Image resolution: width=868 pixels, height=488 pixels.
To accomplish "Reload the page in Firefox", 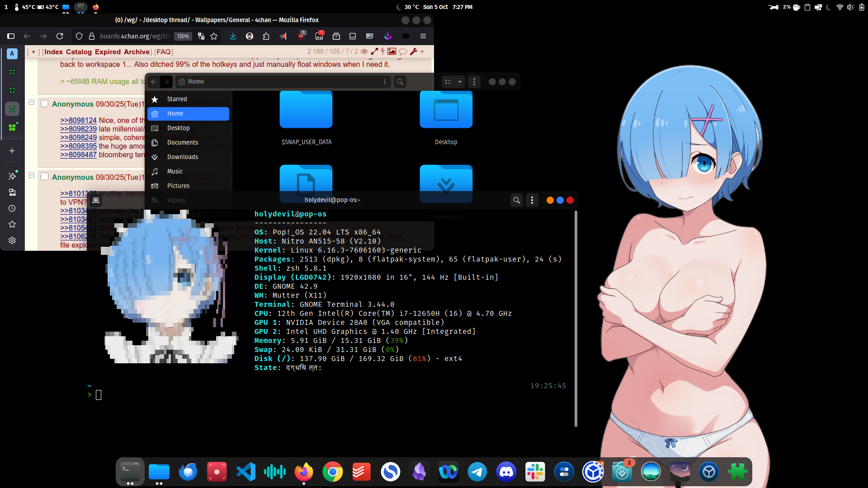I will (x=60, y=36).
